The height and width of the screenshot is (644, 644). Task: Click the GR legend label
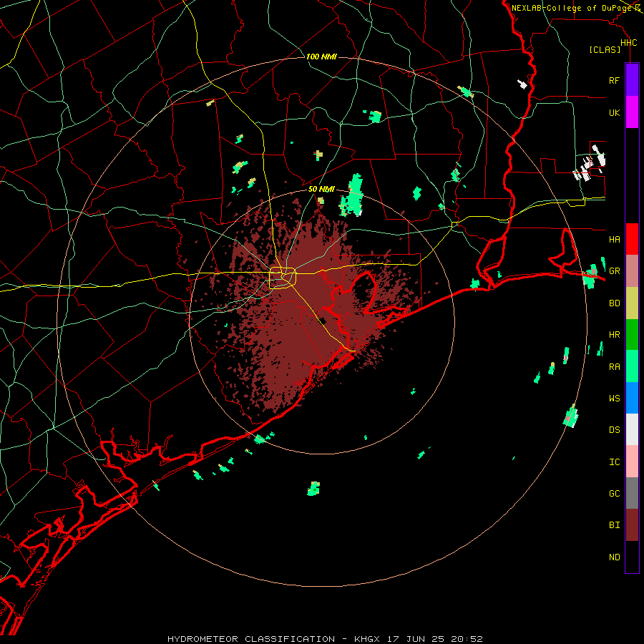coord(614,271)
